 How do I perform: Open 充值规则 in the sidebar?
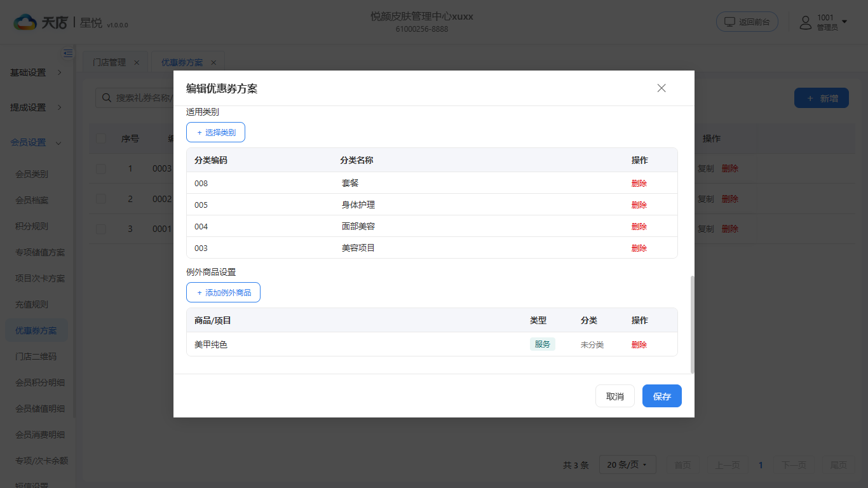coord(32,304)
